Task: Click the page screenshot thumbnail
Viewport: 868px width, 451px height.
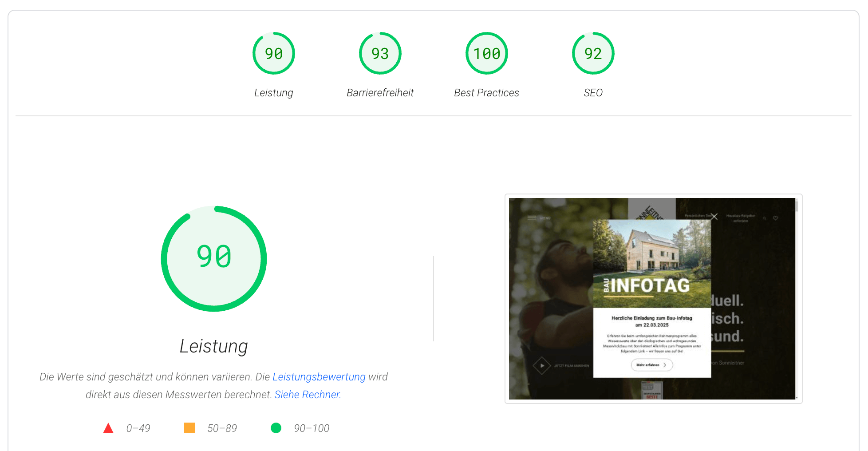Action: click(653, 299)
